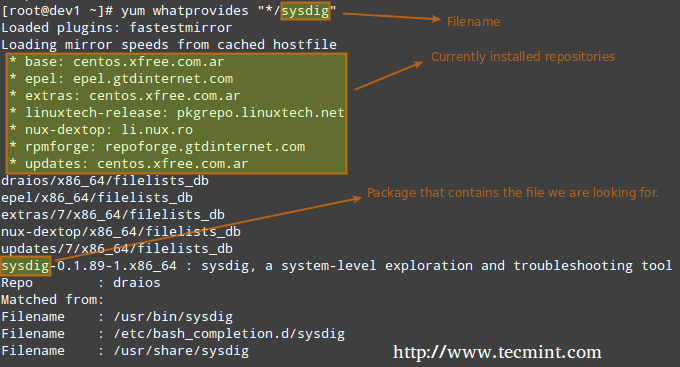Image resolution: width=680 pixels, height=367 pixels.
Task: Select the 'nux-dextop: li.nux.ro' line
Action: (x=101, y=129)
